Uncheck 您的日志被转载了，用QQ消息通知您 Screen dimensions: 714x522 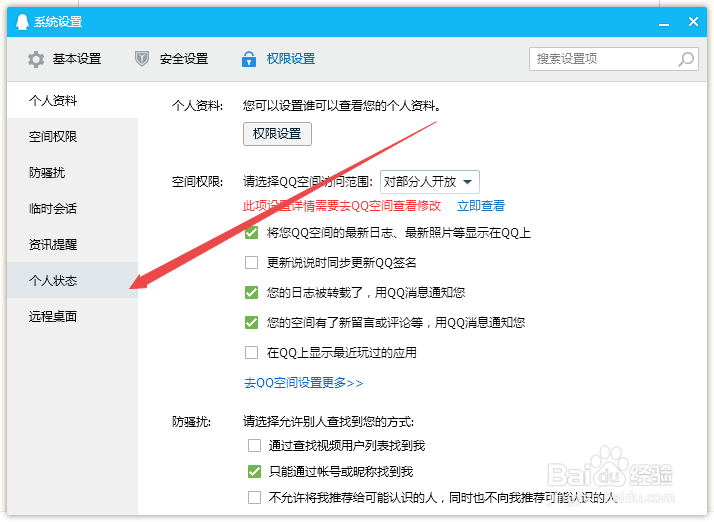[x=251, y=292]
